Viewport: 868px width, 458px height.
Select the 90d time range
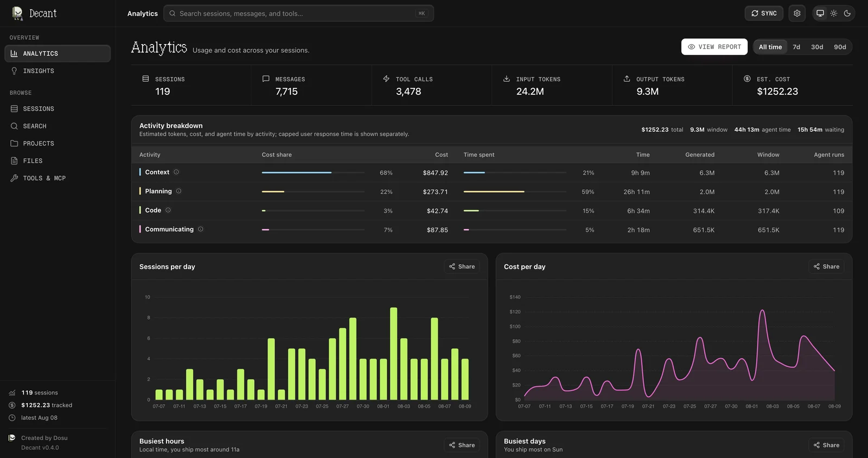[x=840, y=47]
